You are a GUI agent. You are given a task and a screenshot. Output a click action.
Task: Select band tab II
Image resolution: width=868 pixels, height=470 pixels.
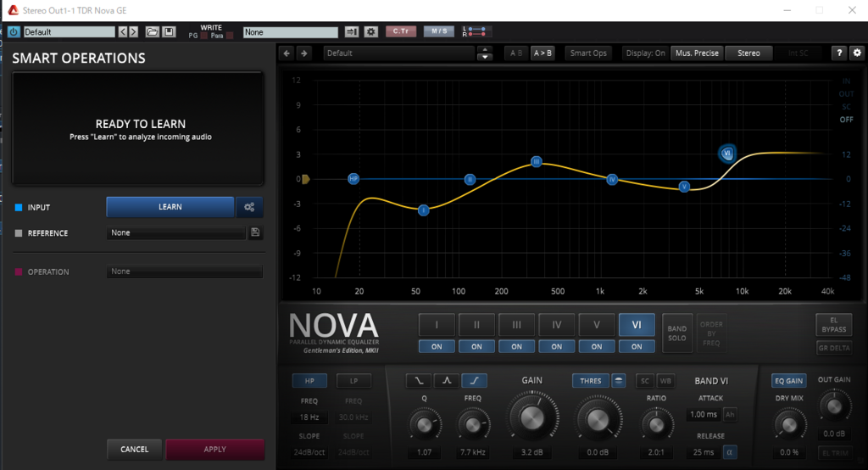476,325
